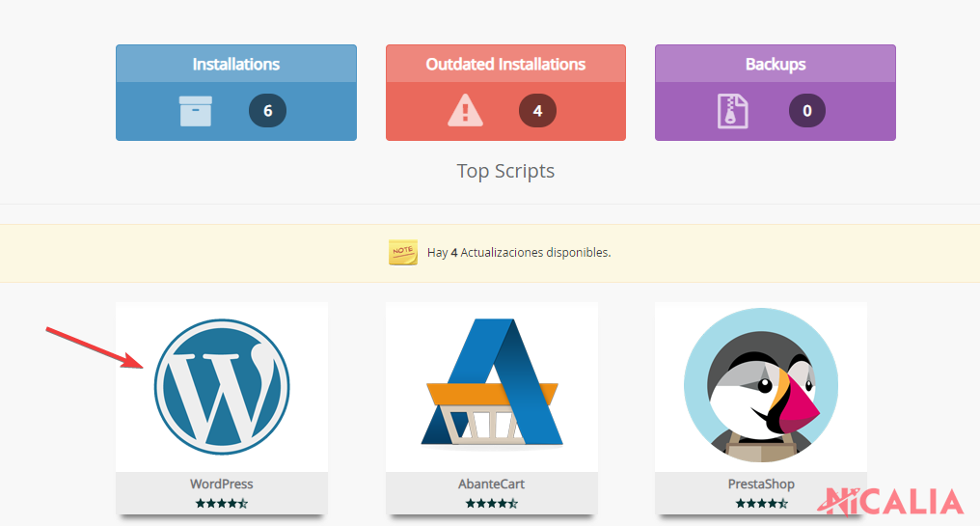
Task: Click the outdated count badge showing 4
Action: (537, 111)
